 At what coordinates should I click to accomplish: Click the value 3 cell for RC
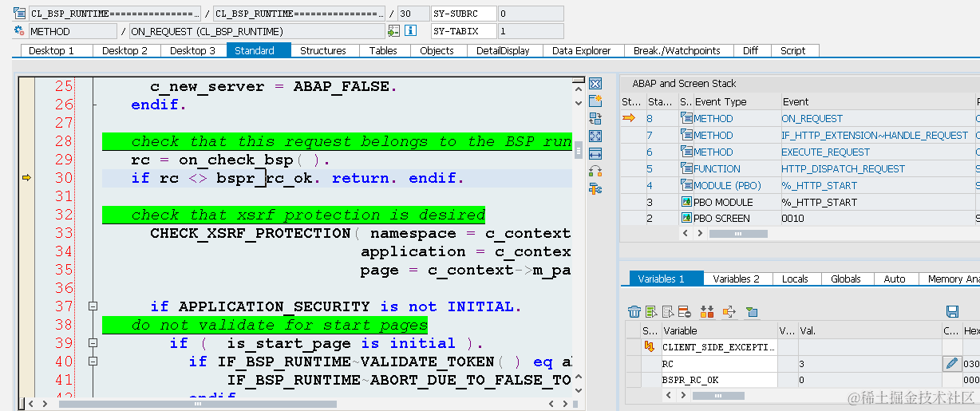[x=870, y=363]
